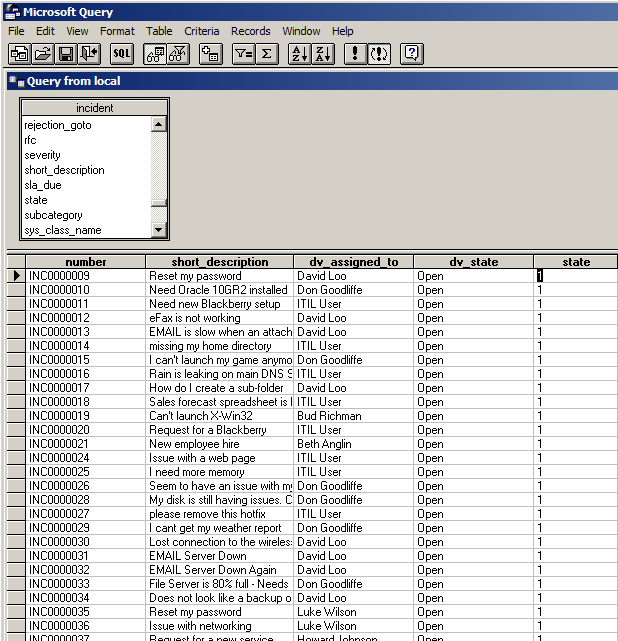Select the state field in incident list
The image size is (618, 641).
[36, 200]
